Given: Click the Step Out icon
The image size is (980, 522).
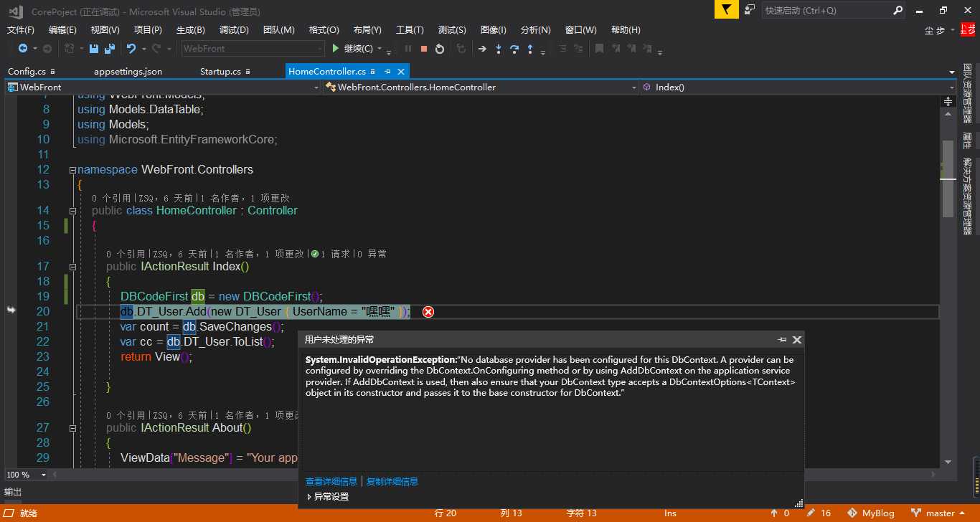Looking at the screenshot, I should click(530, 49).
